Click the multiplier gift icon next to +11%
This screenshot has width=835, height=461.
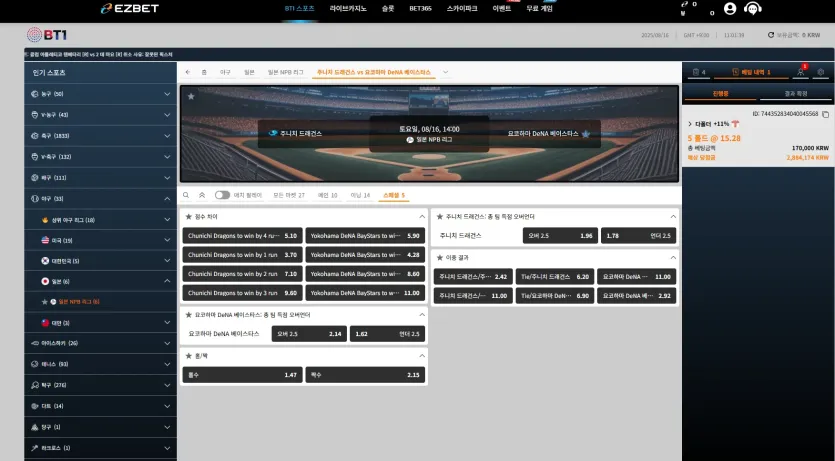(x=735, y=124)
